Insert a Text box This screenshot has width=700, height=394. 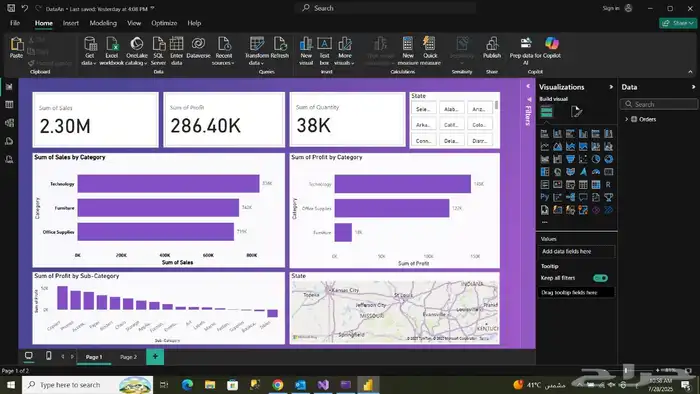point(325,51)
